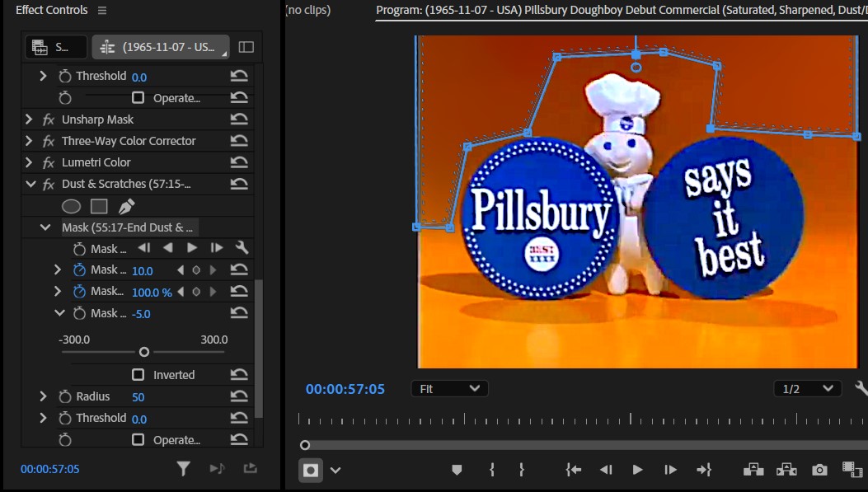
Task: Switch to the 'S...' source tab
Action: (56, 47)
